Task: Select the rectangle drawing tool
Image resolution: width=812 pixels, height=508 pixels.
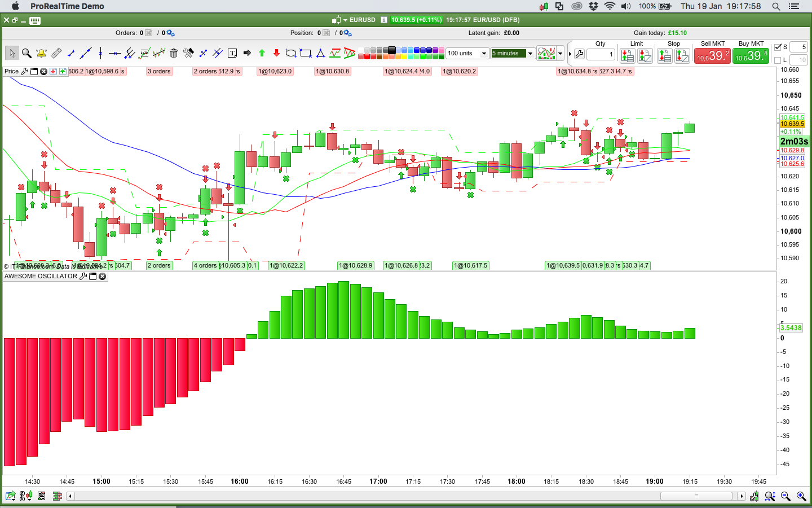Action: coord(306,53)
